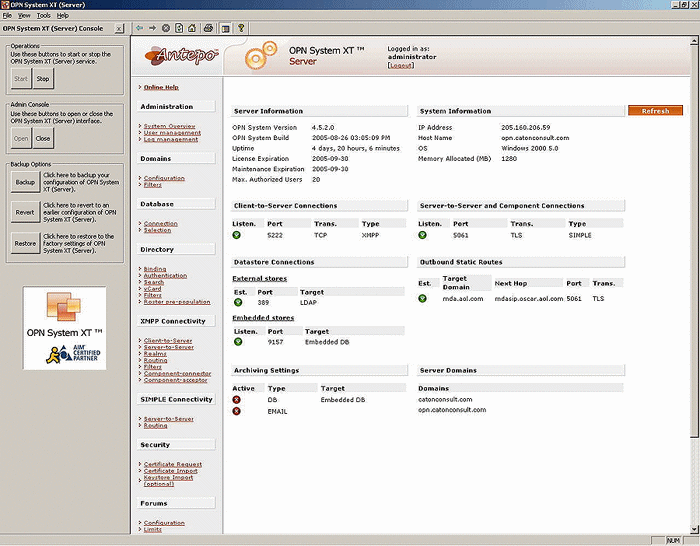The height and width of the screenshot is (546, 700).
Task: Click the green status icon for port 5222
Action: point(237,235)
